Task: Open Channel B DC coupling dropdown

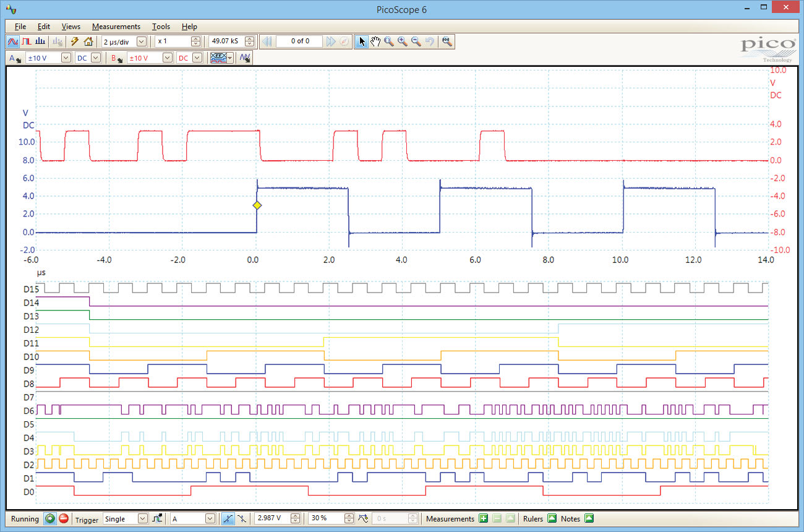Action: [x=197, y=58]
